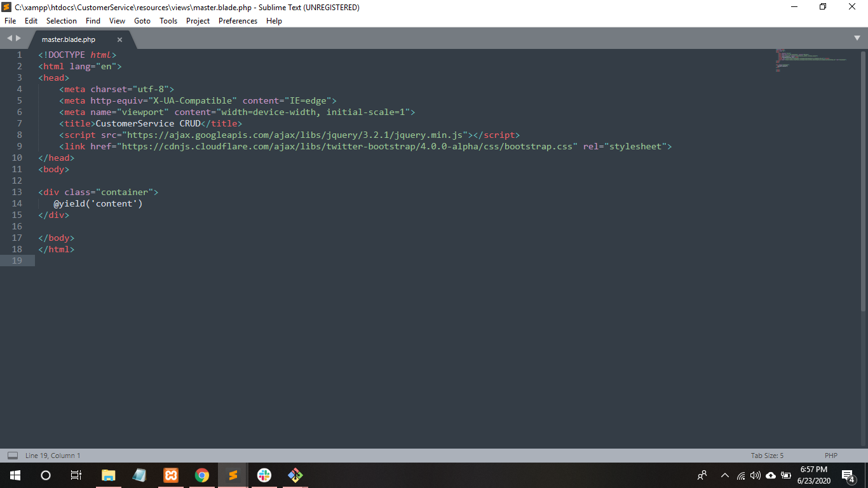The image size is (868, 488).
Task: Open Slack from the taskbar
Action: click(264, 475)
